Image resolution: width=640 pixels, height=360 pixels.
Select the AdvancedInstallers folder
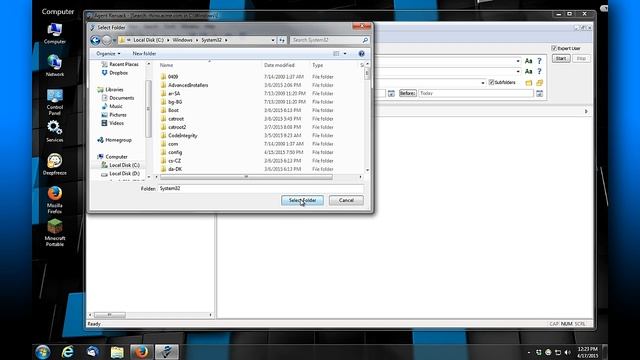tap(188, 85)
